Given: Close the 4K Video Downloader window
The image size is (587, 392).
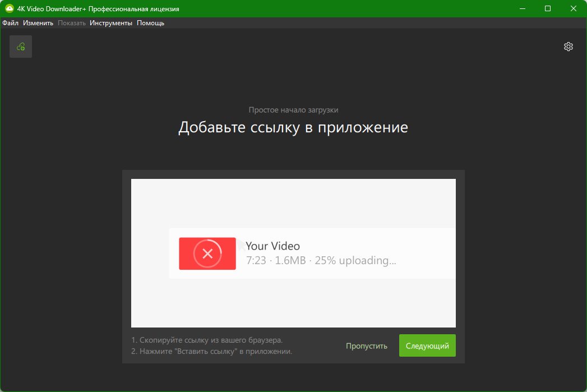Looking at the screenshot, I should click(573, 8).
